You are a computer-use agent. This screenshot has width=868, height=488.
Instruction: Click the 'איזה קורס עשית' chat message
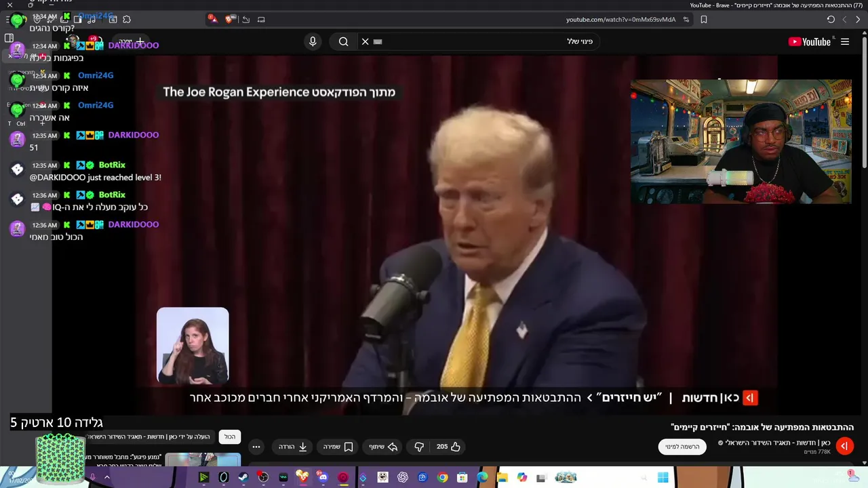59,88
